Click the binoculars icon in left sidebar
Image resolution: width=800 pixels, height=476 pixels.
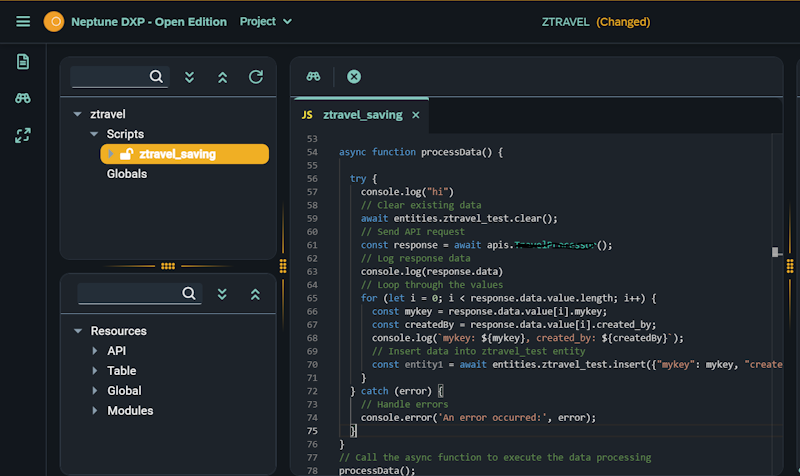click(23, 98)
